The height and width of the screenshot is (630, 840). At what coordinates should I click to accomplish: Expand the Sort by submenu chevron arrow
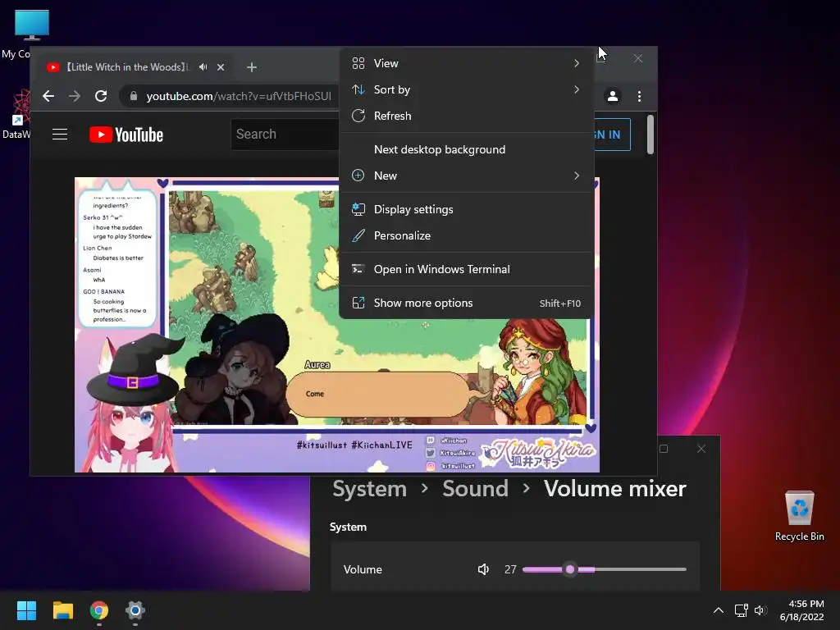[x=577, y=89]
